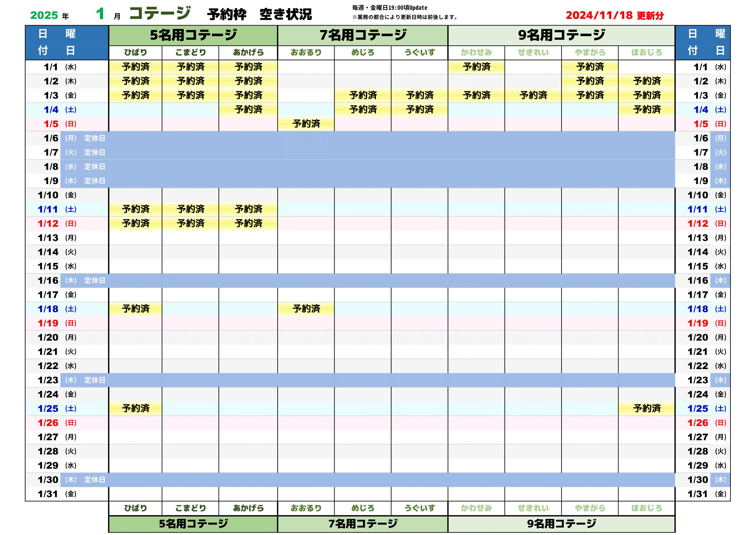
Task: Click the bottom "ひばり" footer label
Action: pyautogui.click(x=136, y=508)
